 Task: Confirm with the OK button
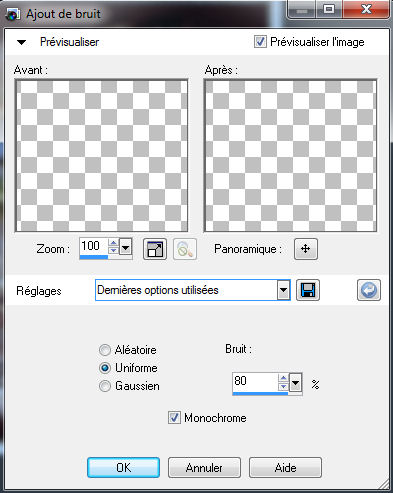(123, 467)
